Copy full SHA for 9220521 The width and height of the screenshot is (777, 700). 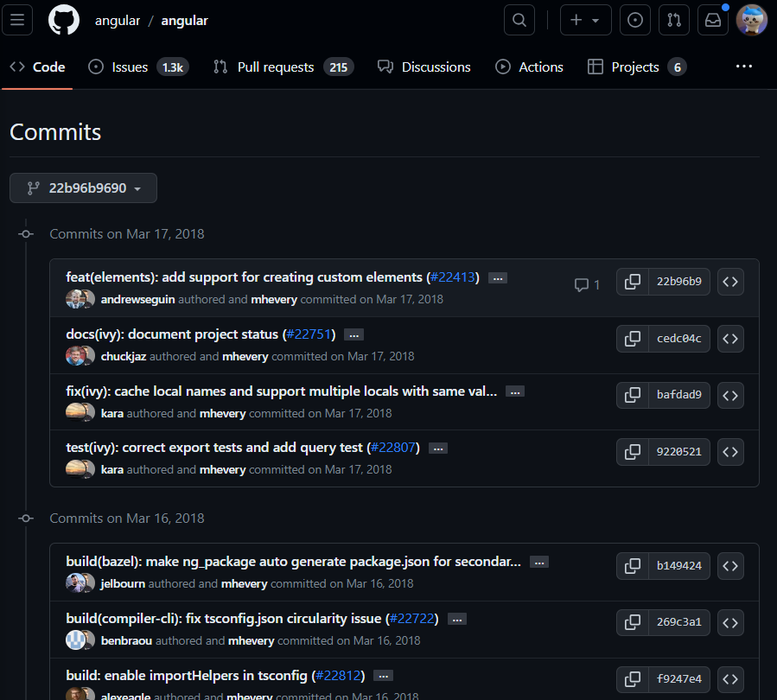pyautogui.click(x=633, y=452)
